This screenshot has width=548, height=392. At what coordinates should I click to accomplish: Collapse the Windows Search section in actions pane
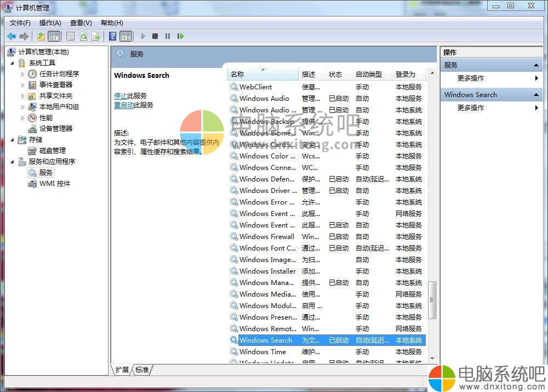[536, 95]
